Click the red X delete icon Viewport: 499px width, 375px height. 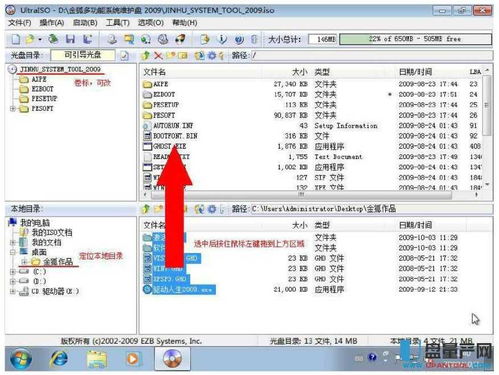(x=158, y=55)
